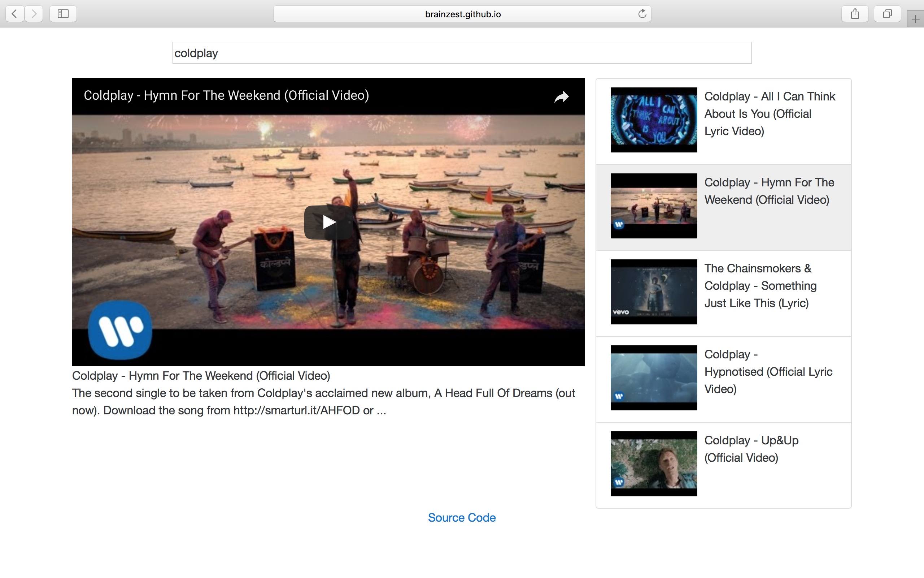Click the coldplay search input field

click(462, 53)
